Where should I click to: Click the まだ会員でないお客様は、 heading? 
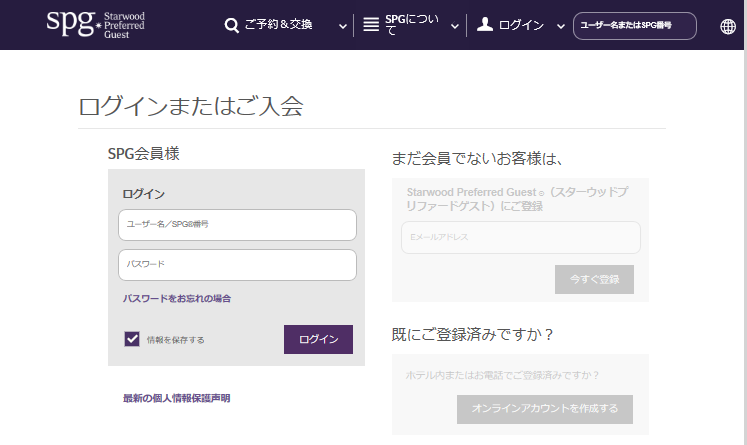point(477,159)
